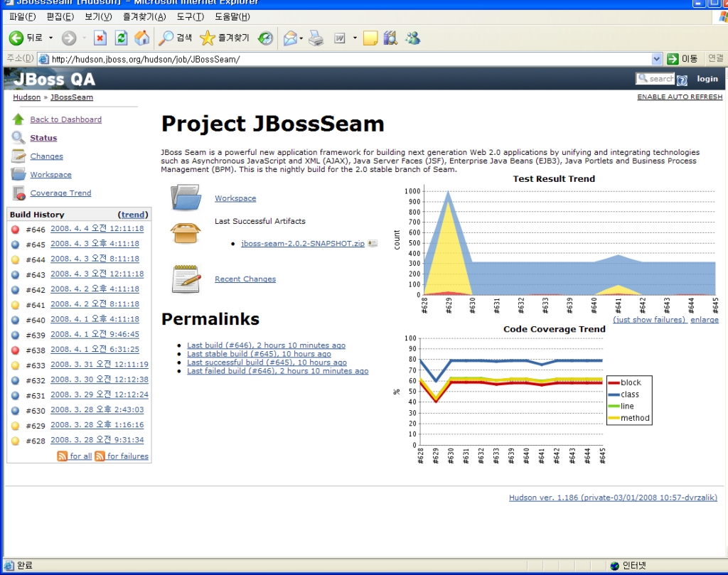728x575 pixels.
Task: Go to Home page via house icon
Action: (142, 38)
